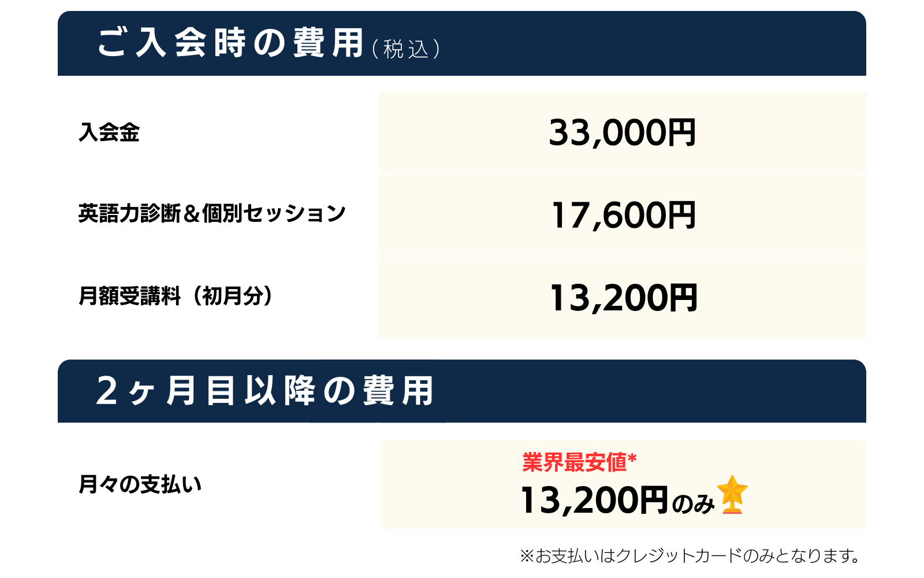Image resolution: width=924 pixels, height=578 pixels.
Task: Click the 個別セッション text
Action: tap(274, 213)
